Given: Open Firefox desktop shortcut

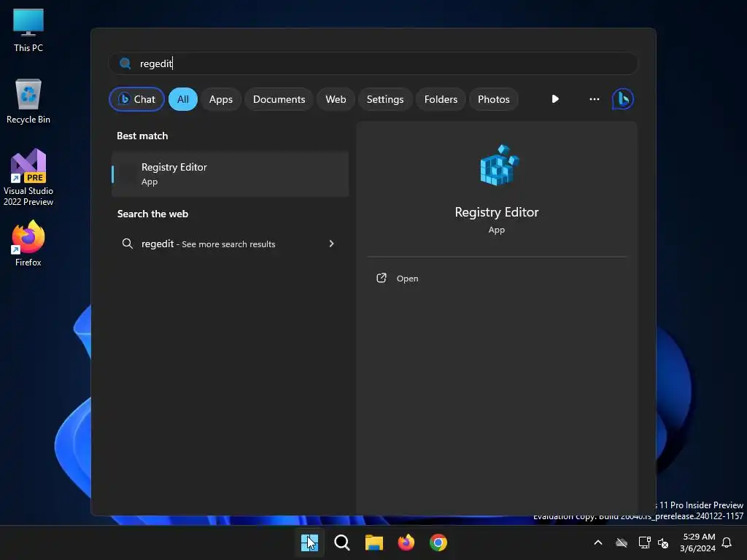Looking at the screenshot, I should pos(28,244).
